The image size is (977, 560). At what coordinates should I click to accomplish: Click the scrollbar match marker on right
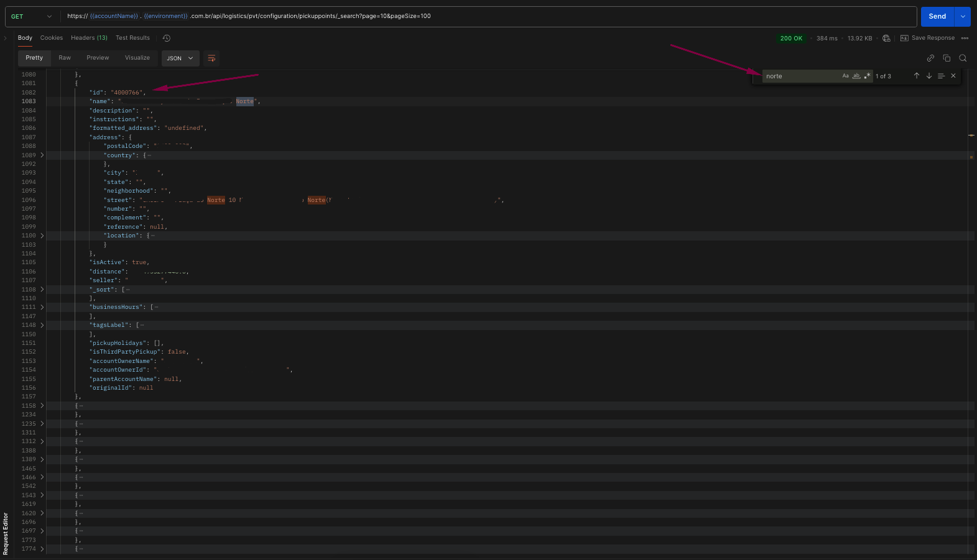pos(971,135)
